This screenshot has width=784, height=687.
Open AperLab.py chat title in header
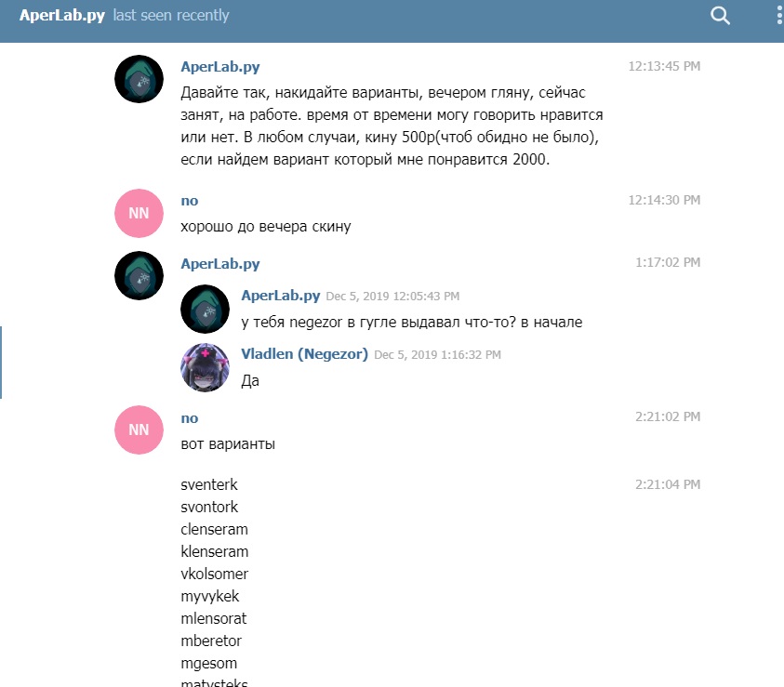pos(62,16)
